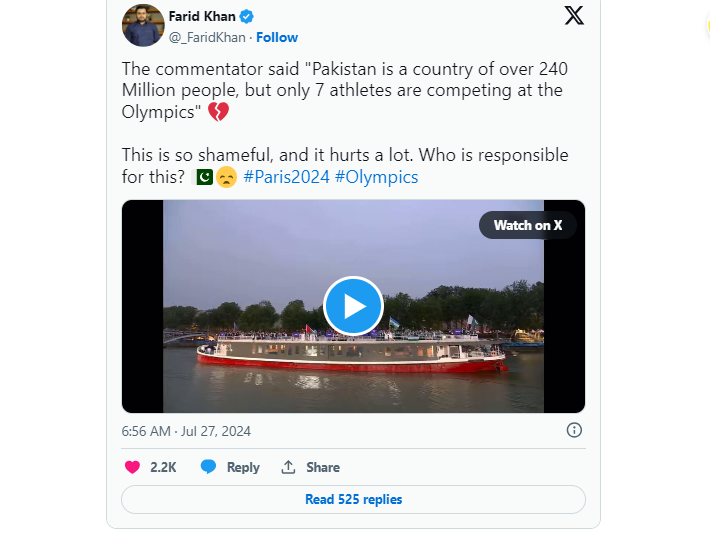Click the X logo icon
710x535 pixels.
(573, 15)
